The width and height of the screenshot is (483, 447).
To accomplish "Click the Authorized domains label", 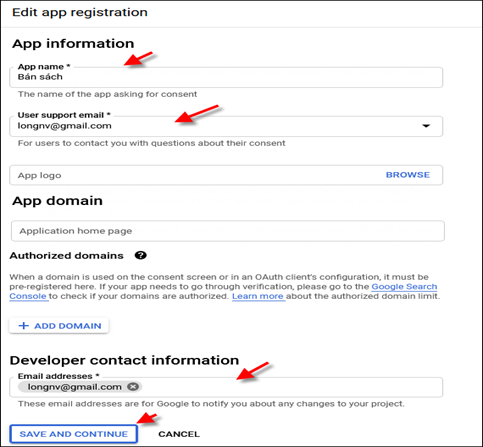I will point(66,256).
